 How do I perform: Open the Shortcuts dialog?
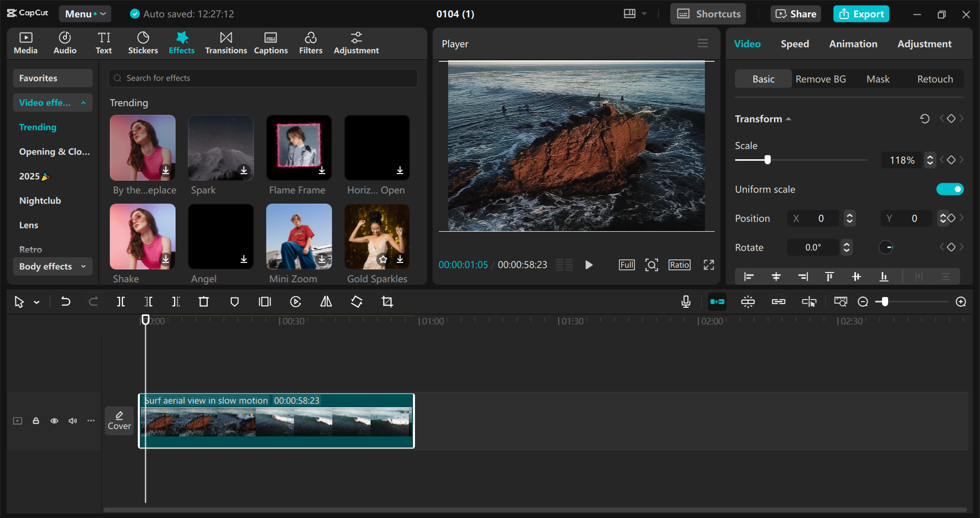(708, 14)
